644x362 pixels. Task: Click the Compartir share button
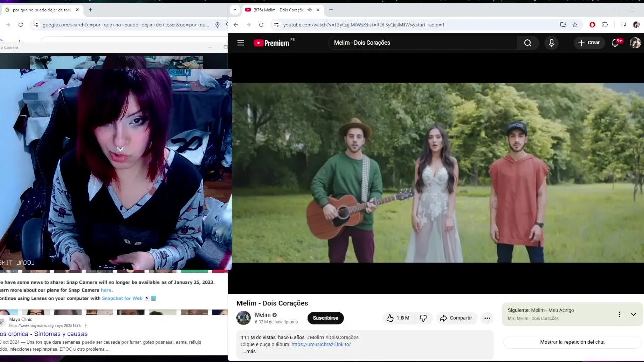tap(456, 318)
